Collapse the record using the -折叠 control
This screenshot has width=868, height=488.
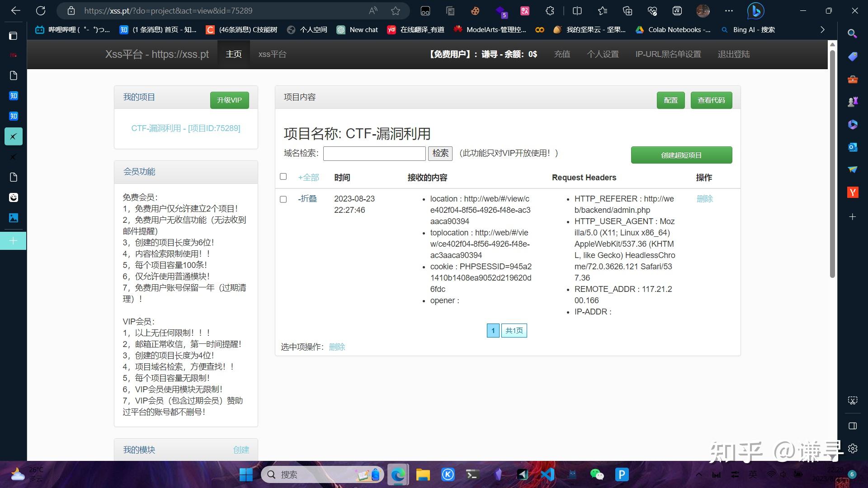click(x=308, y=199)
